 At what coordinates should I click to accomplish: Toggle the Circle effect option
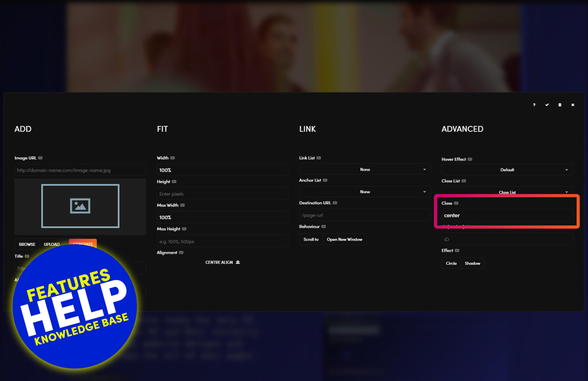coord(451,263)
